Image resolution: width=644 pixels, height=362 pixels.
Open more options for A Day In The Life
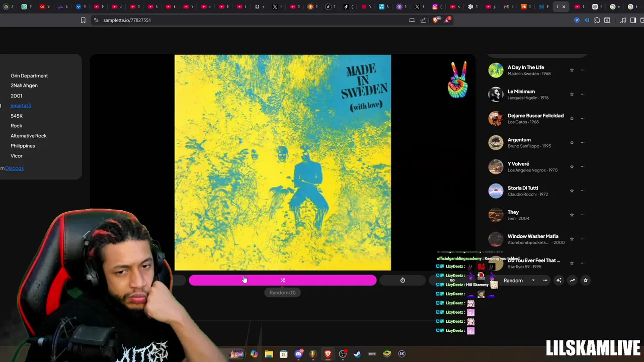(583, 70)
